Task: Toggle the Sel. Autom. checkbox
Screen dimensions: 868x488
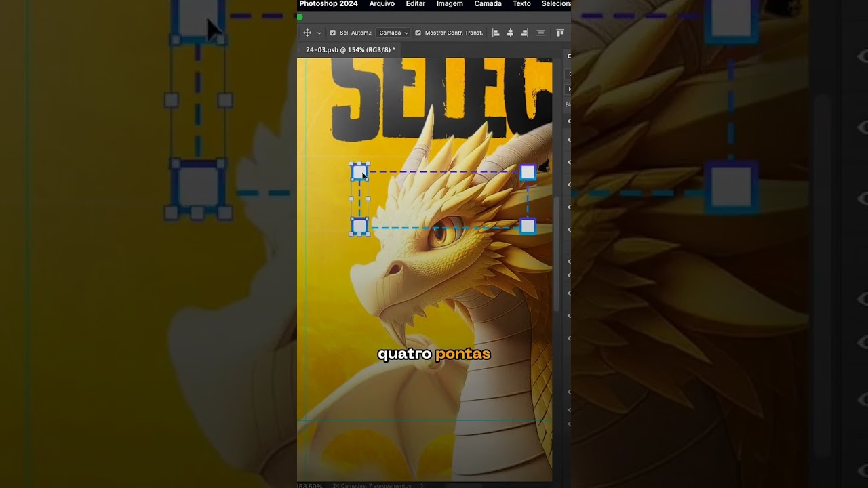Action: [x=332, y=33]
